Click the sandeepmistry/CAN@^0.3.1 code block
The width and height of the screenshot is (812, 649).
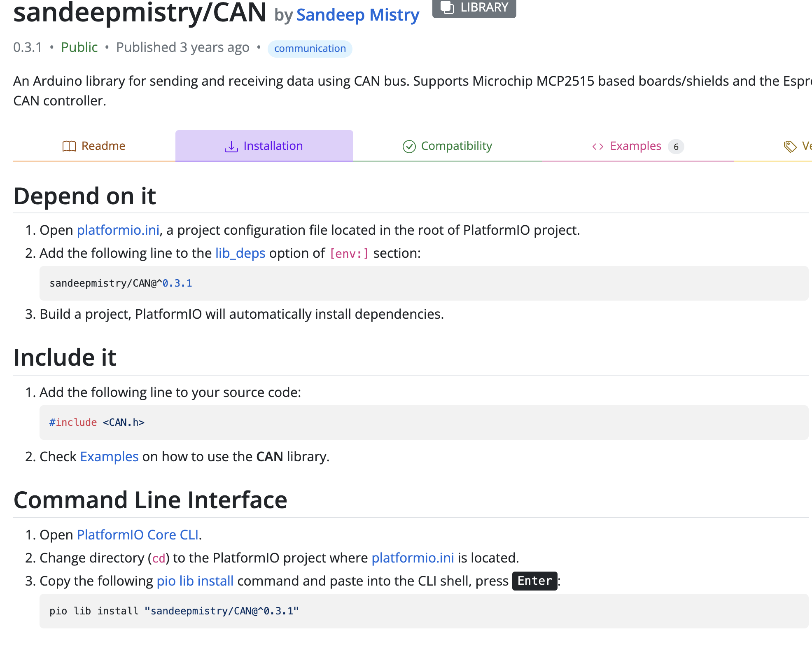(121, 283)
